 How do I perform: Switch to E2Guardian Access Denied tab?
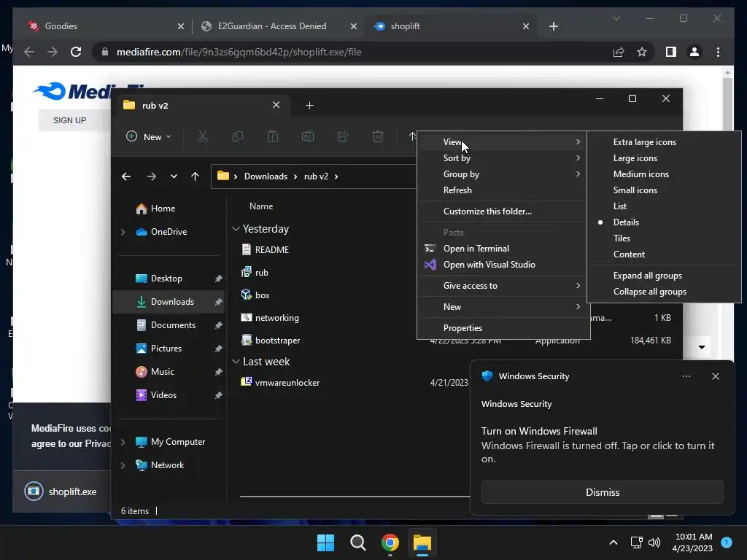(x=271, y=26)
